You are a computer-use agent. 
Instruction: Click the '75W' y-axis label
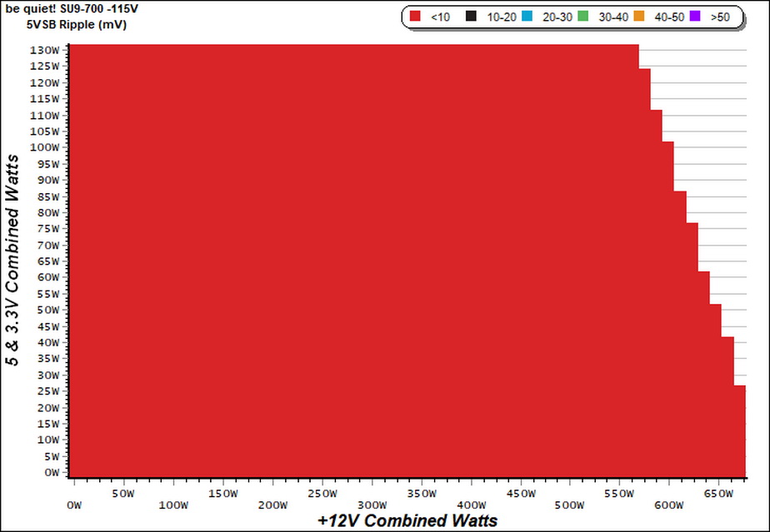pos(48,229)
